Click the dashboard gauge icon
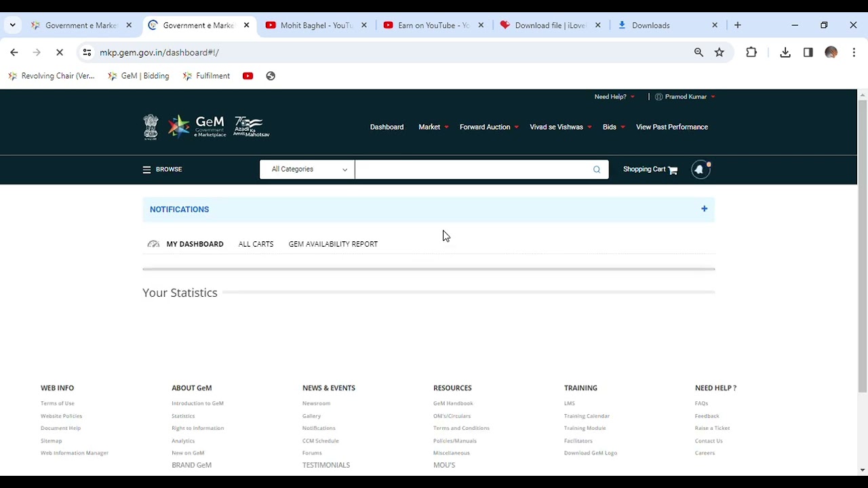Viewport: 868px width, 488px height. [x=153, y=244]
